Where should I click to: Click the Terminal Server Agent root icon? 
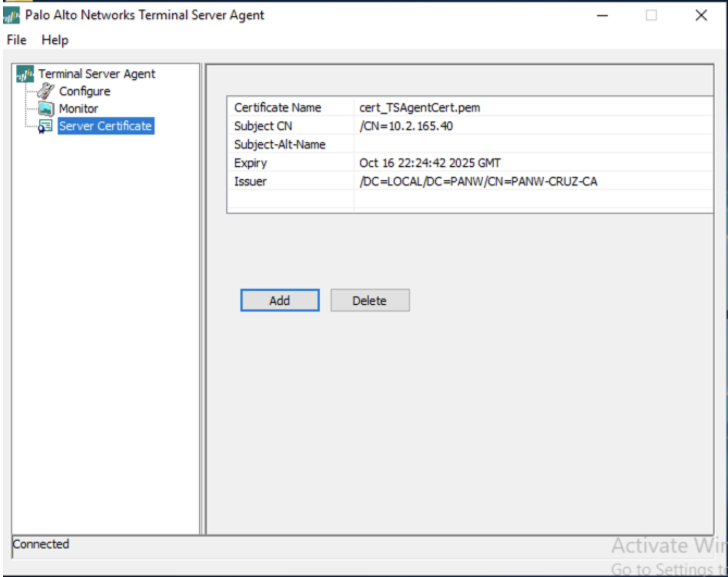click(x=25, y=74)
